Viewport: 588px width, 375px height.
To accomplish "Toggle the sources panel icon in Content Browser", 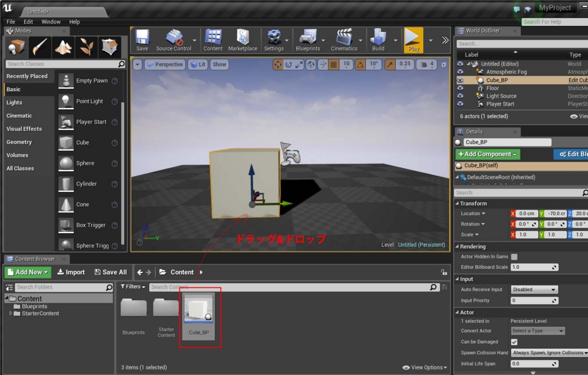I will [9, 287].
